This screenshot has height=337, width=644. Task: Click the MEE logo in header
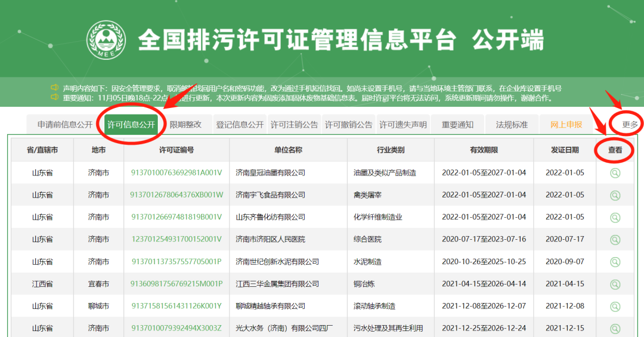click(x=106, y=40)
